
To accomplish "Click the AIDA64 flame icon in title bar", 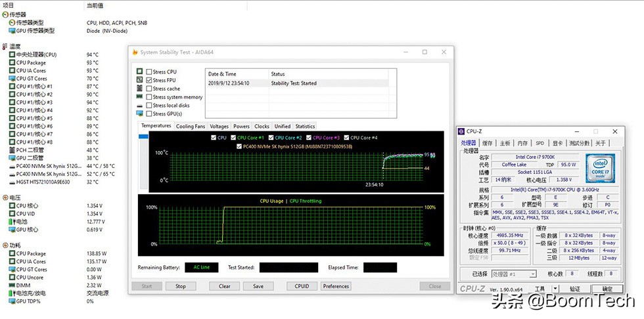I will click(x=135, y=53).
